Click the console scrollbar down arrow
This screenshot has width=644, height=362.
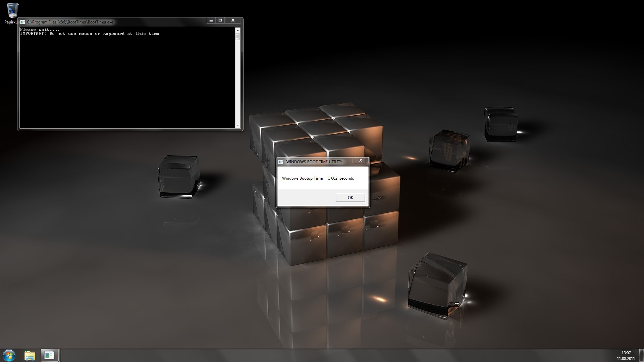238,125
